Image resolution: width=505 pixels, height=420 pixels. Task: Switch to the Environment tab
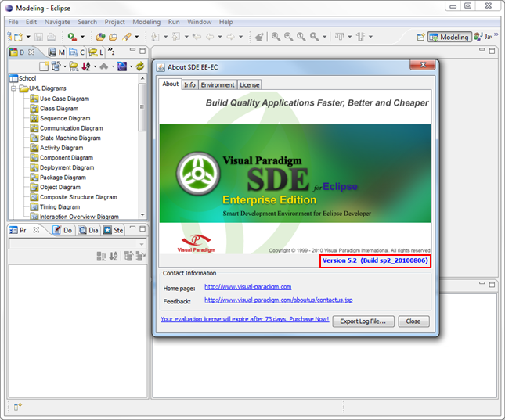(218, 84)
